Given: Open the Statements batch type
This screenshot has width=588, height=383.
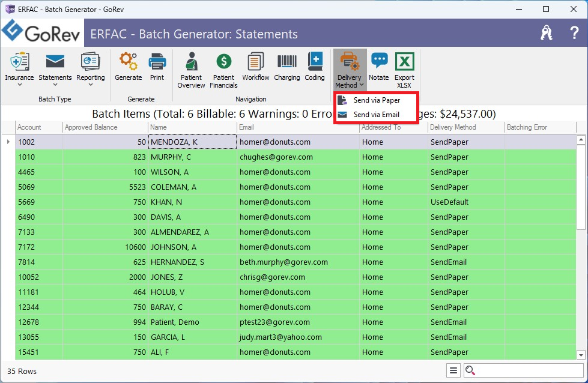Looking at the screenshot, I should click(x=55, y=69).
